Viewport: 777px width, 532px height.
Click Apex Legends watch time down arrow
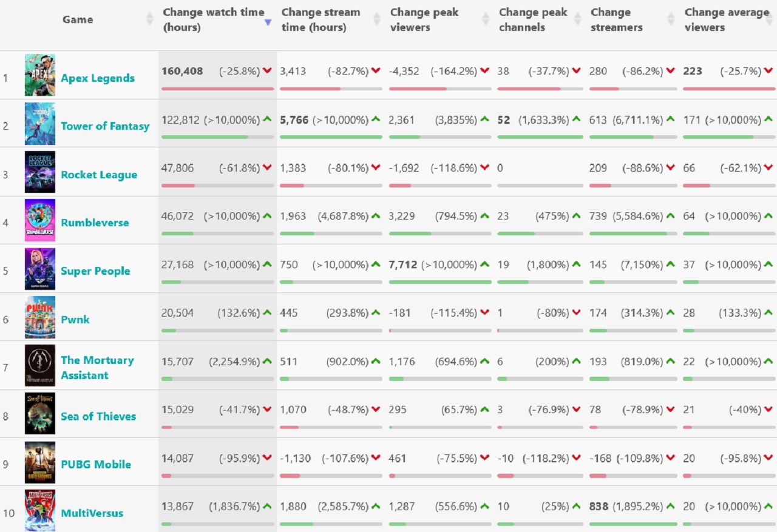tap(267, 71)
